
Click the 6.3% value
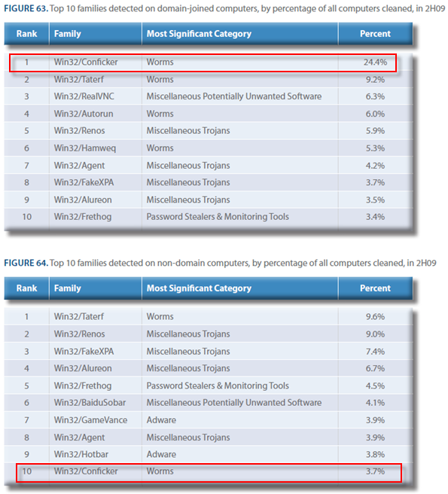click(375, 96)
